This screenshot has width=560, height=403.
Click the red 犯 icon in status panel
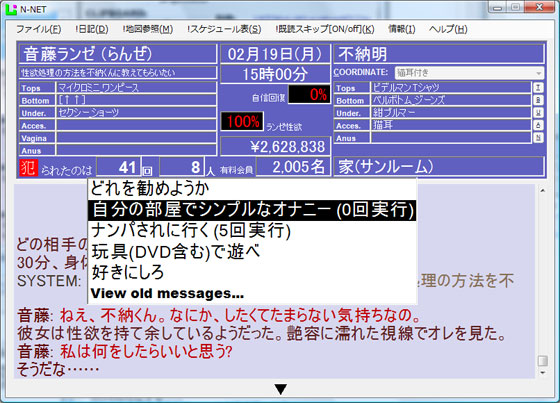[29, 168]
